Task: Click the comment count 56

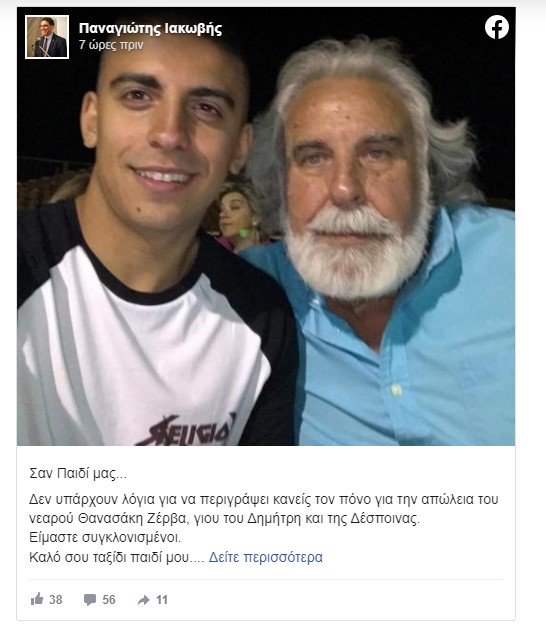Action: tap(109, 600)
